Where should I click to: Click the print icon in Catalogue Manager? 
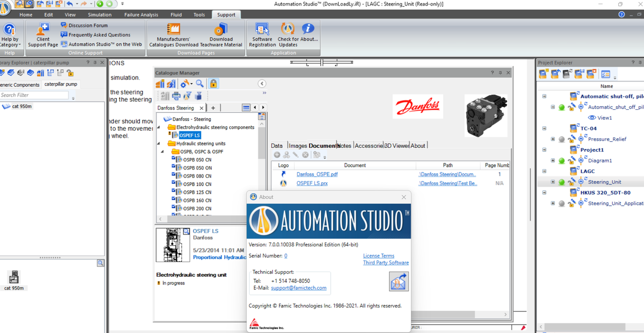point(176,96)
